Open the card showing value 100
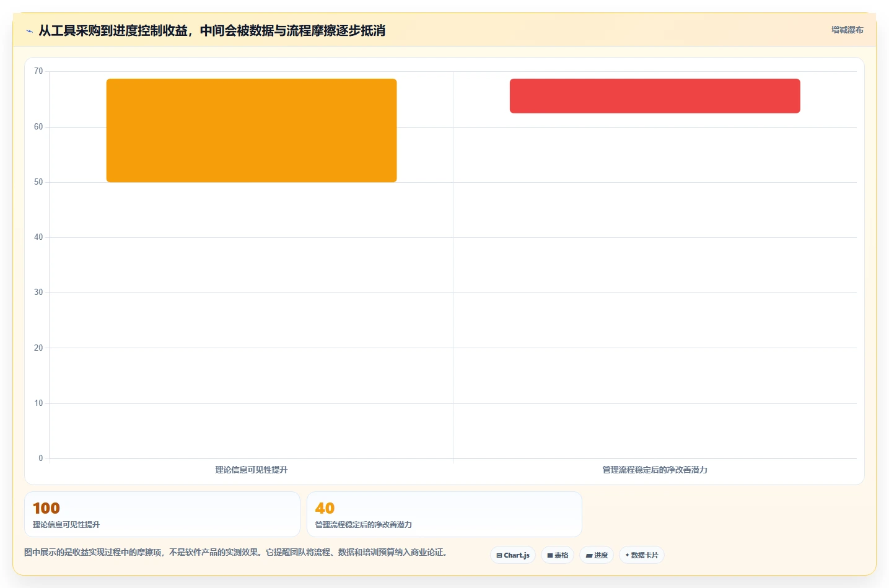This screenshot has height=588, width=889. tap(162, 514)
